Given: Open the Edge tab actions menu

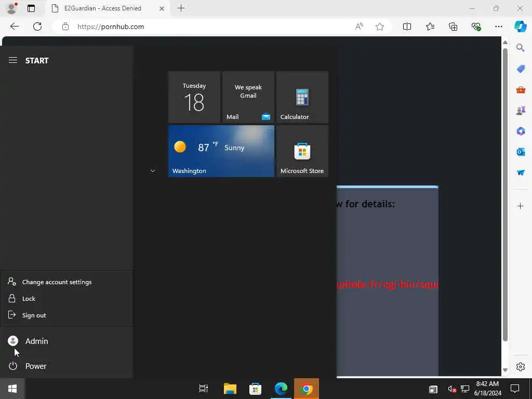Looking at the screenshot, I should pyautogui.click(x=31, y=8).
